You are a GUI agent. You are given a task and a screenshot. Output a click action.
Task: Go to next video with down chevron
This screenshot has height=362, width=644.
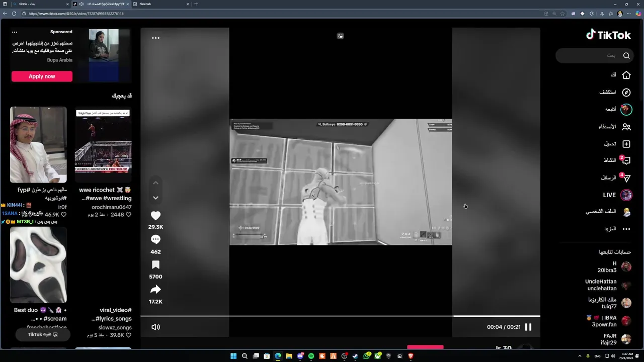pyautogui.click(x=155, y=198)
